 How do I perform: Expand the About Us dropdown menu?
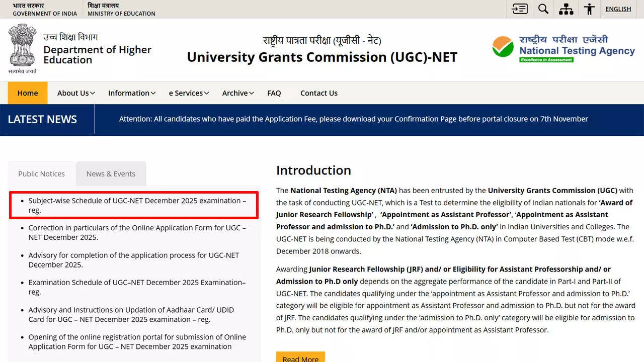pos(76,93)
